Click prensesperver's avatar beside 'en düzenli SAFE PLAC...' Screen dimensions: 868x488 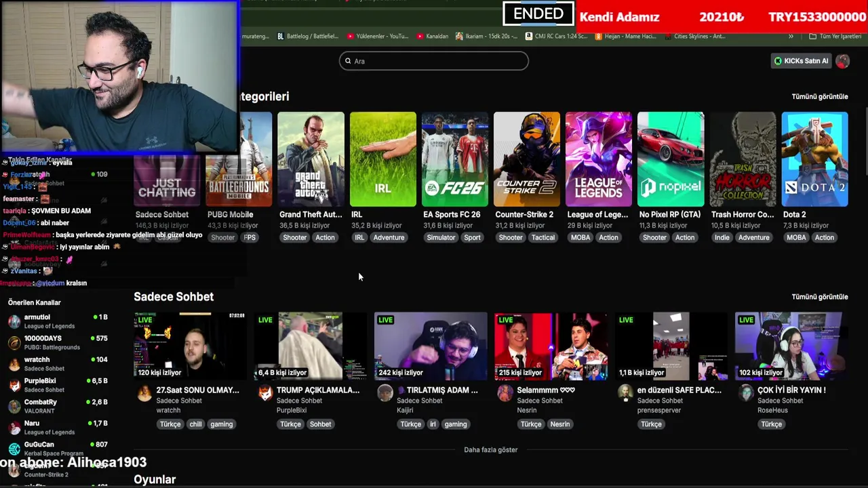[626, 393]
